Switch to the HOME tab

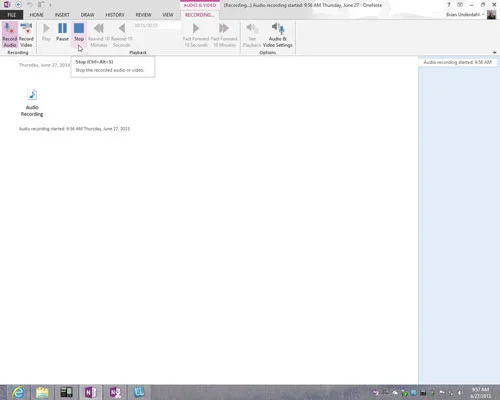click(37, 15)
